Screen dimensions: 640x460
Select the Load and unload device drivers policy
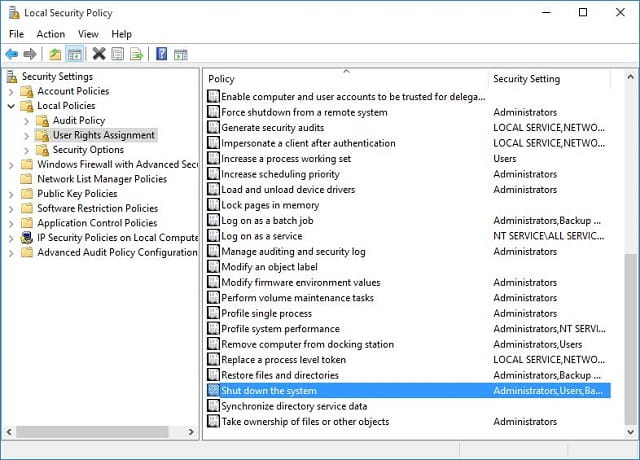(408, 190)
